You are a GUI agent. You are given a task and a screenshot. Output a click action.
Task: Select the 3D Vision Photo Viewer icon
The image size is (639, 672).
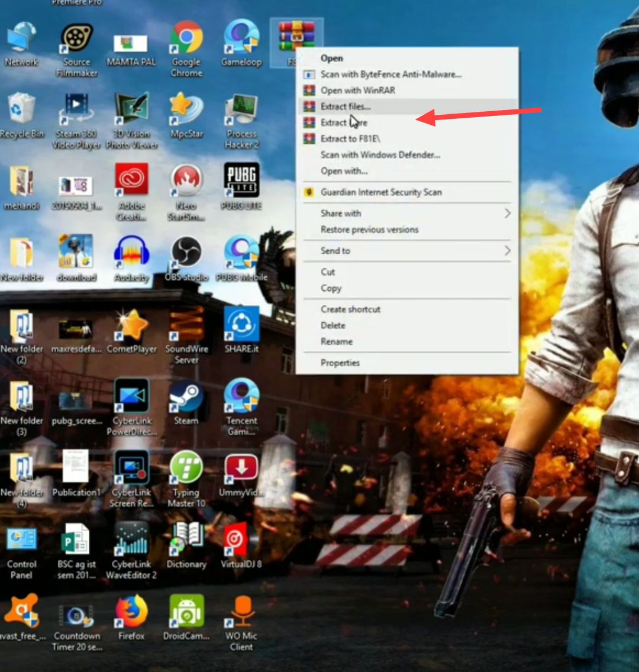coord(131,121)
